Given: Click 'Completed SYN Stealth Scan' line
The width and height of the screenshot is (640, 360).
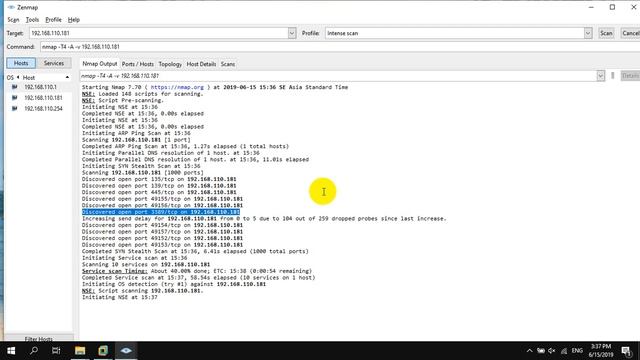Looking at the screenshot, I should coord(195,251).
